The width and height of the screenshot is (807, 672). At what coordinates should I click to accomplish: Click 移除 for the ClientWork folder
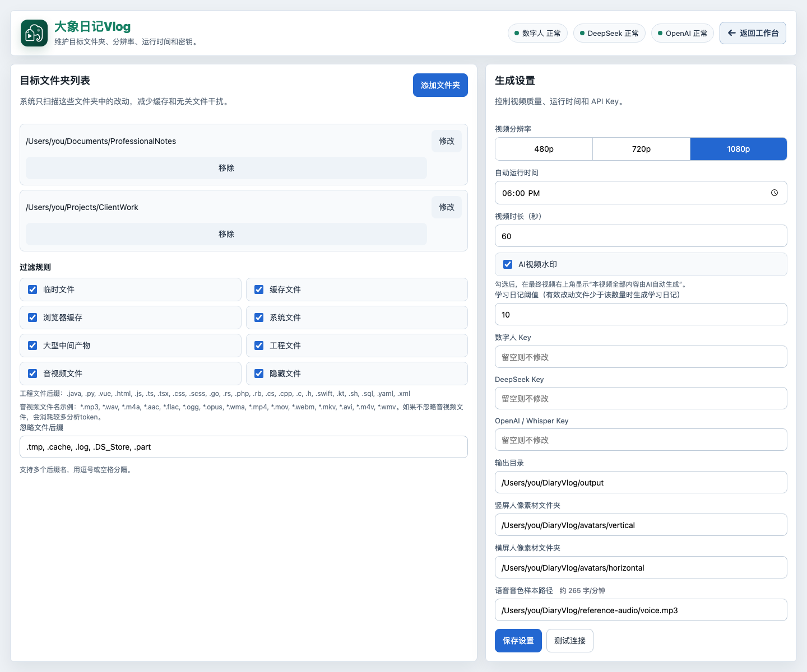pyautogui.click(x=226, y=234)
